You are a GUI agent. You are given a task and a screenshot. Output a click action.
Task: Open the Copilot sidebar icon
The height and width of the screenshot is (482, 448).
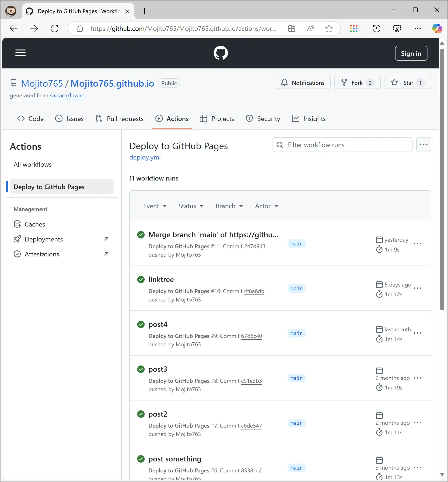(x=437, y=29)
